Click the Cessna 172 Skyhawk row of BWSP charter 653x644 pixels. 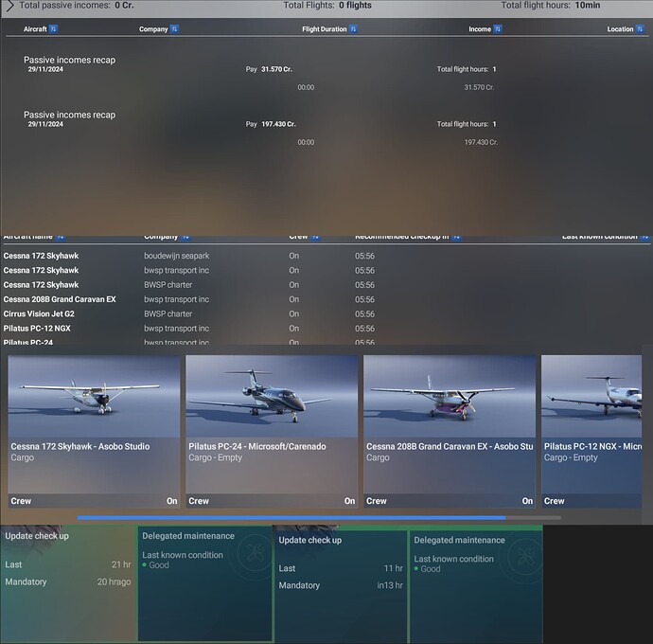tap(326, 285)
